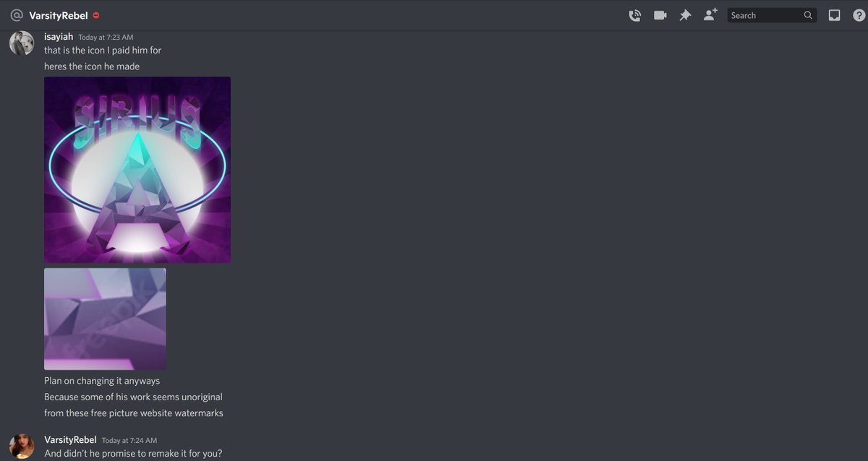The height and width of the screenshot is (461, 868).
Task: Open the SIRIUS icon image
Action: [137, 170]
